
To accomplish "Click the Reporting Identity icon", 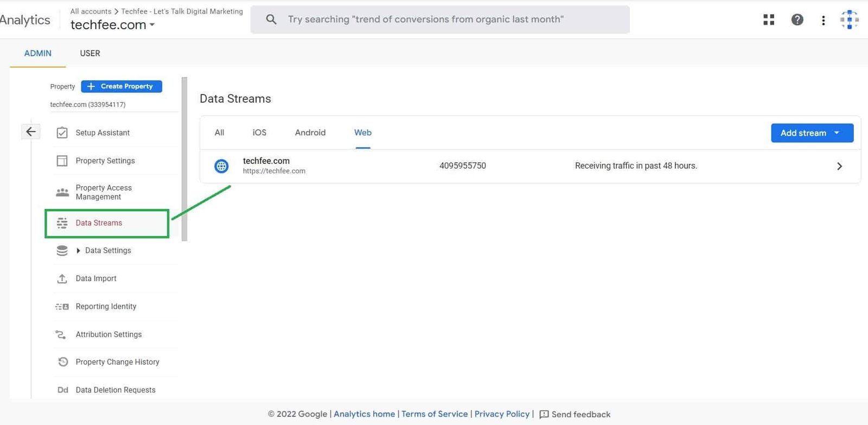I will [x=62, y=307].
